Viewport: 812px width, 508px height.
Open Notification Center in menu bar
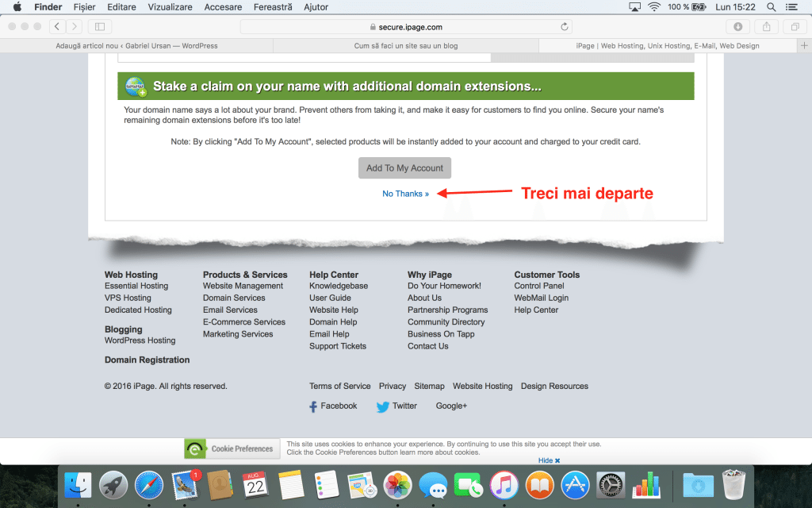pos(791,6)
